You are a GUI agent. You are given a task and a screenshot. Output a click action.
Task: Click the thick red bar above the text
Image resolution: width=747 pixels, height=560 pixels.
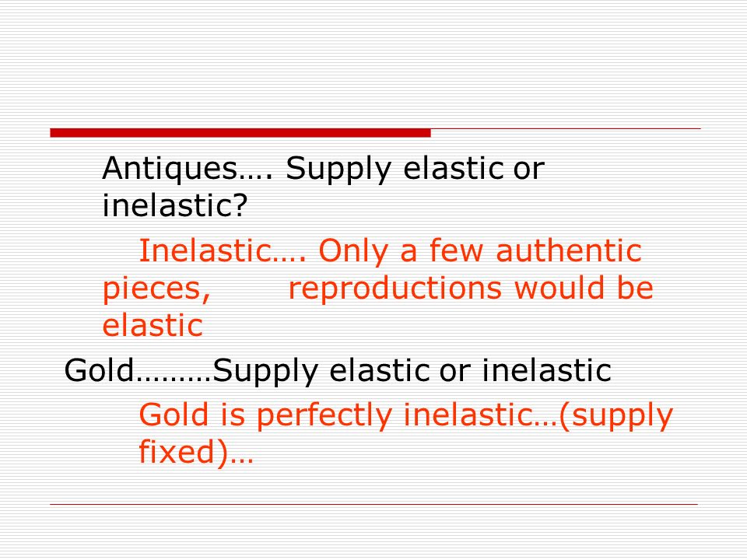(x=240, y=133)
